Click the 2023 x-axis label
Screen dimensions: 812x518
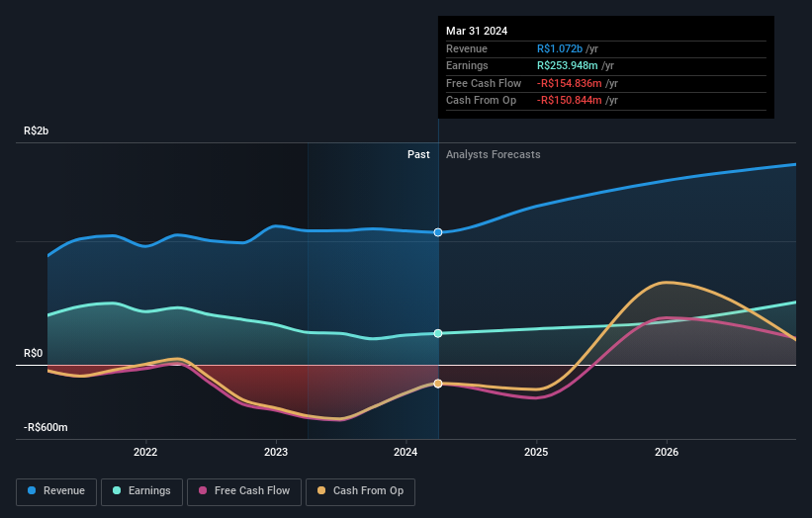pyautogui.click(x=276, y=452)
